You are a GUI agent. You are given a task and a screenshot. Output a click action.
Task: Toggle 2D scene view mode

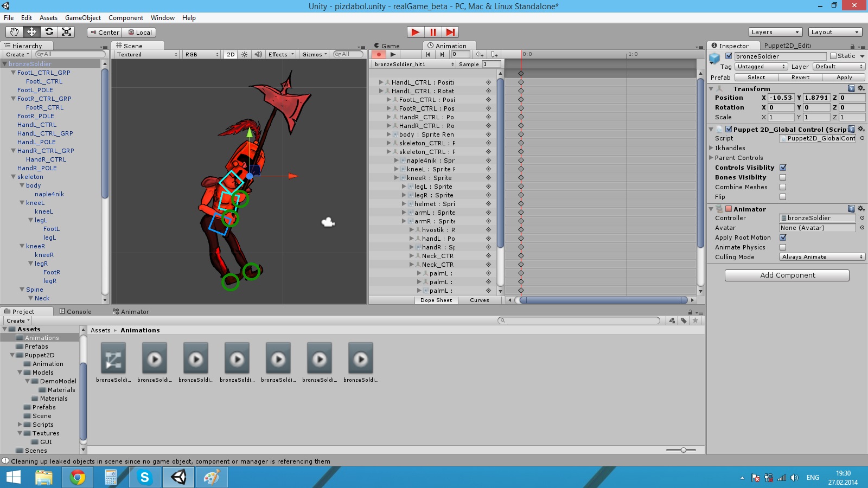[231, 54]
